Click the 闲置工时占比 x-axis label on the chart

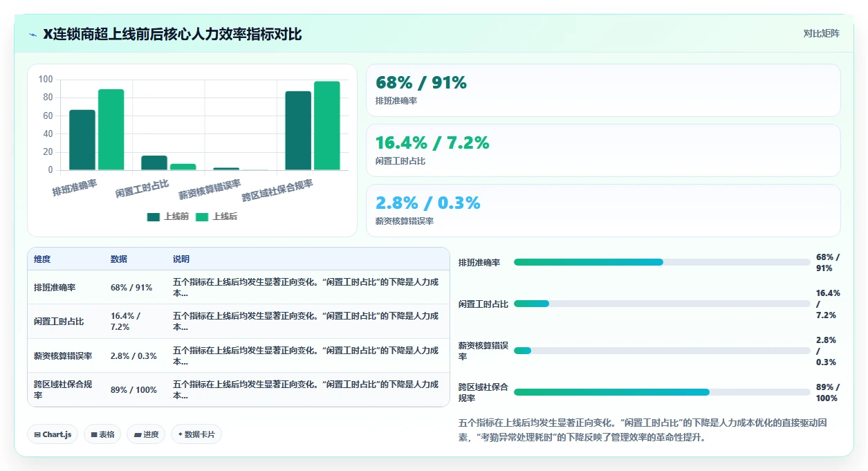coord(142,190)
